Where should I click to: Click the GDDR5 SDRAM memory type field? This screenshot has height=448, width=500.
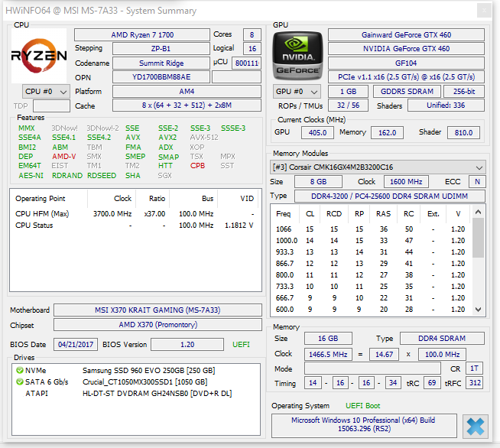[x=407, y=92]
